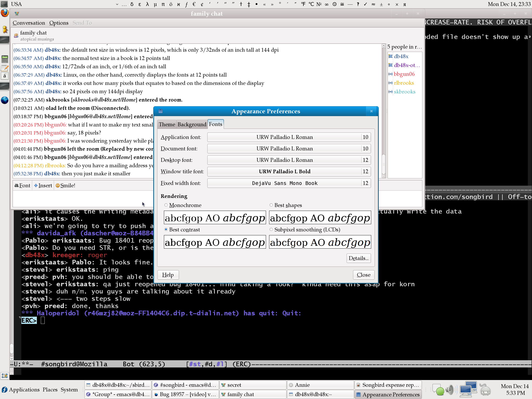Insert the bullet character from the palette
Screen dimensions: 532x399
coord(256,4)
